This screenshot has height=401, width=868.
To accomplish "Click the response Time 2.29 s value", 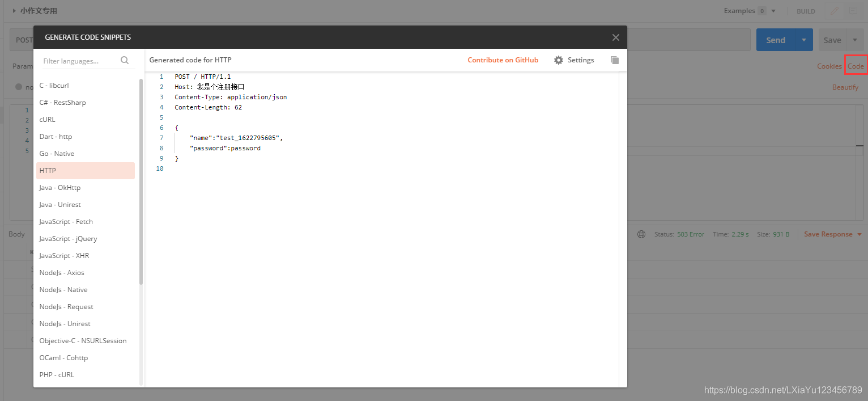I will pyautogui.click(x=740, y=234).
